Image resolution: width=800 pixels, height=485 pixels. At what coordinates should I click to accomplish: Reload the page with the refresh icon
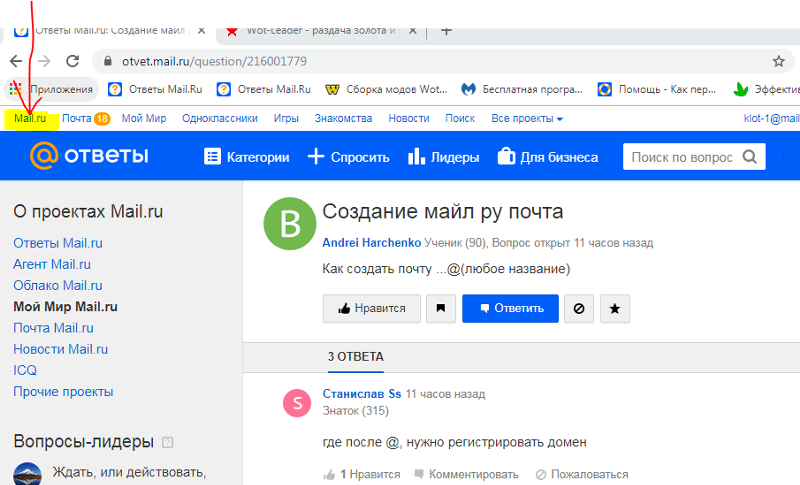(72, 61)
